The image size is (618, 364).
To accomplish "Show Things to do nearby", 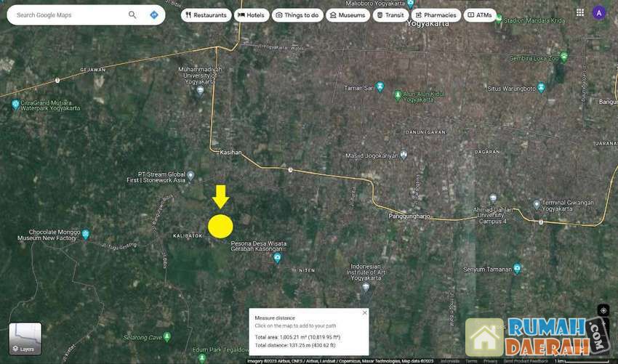I will tap(297, 15).
